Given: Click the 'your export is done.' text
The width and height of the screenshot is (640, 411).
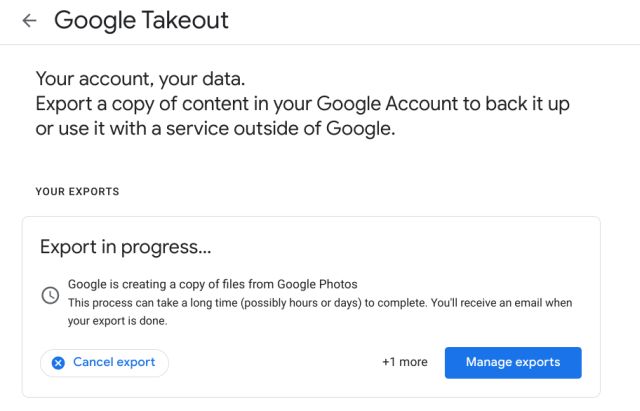Looking at the screenshot, I should [118, 321].
